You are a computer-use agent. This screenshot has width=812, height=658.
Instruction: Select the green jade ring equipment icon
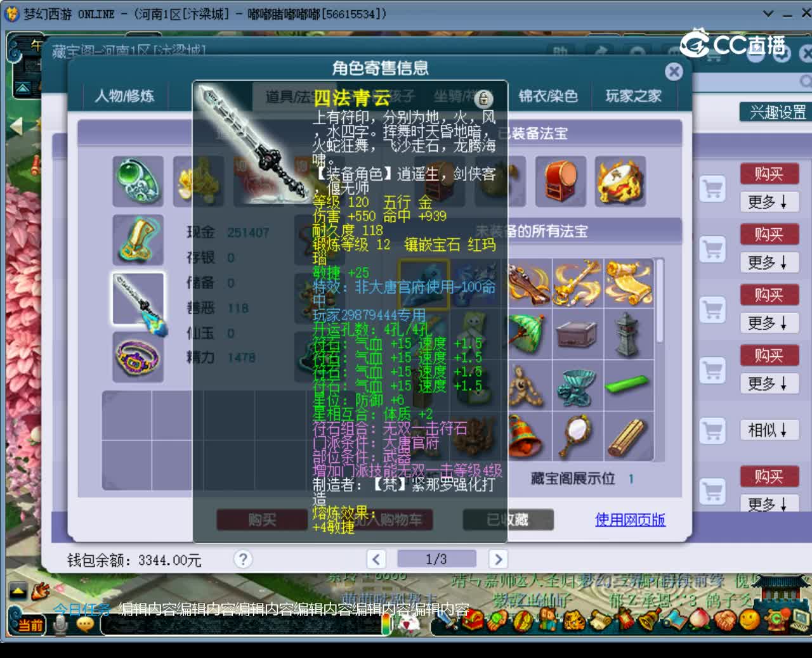click(138, 181)
